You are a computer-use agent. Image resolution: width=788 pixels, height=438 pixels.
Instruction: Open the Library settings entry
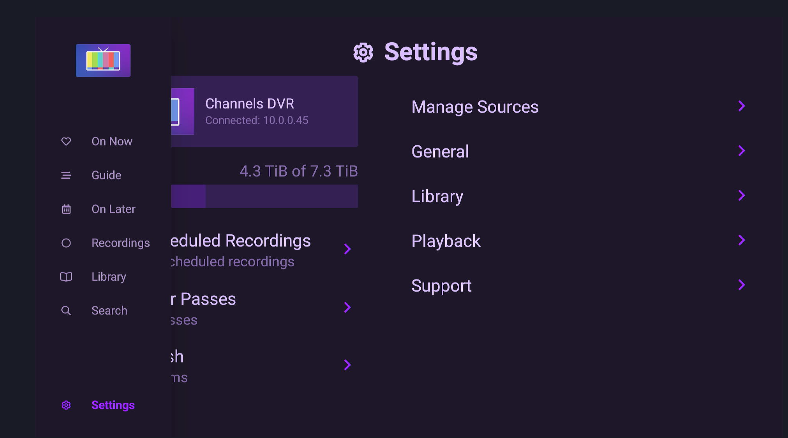pyautogui.click(x=437, y=196)
